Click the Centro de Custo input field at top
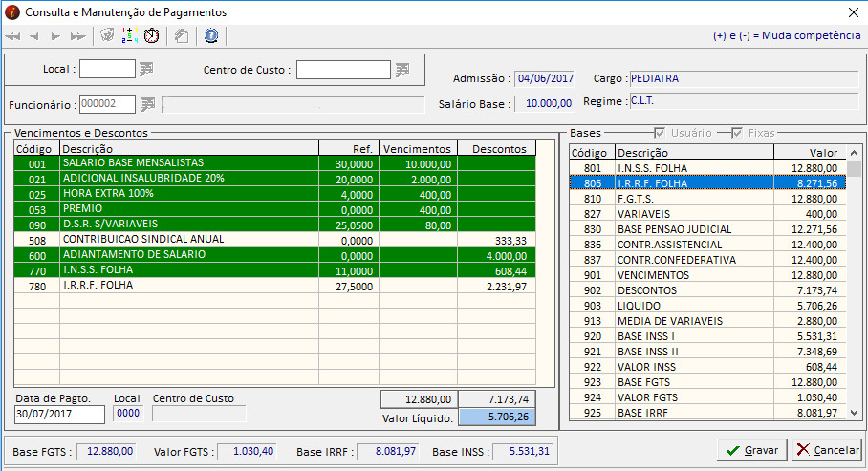Image resolution: width=868 pixels, height=471 pixels. (x=343, y=70)
